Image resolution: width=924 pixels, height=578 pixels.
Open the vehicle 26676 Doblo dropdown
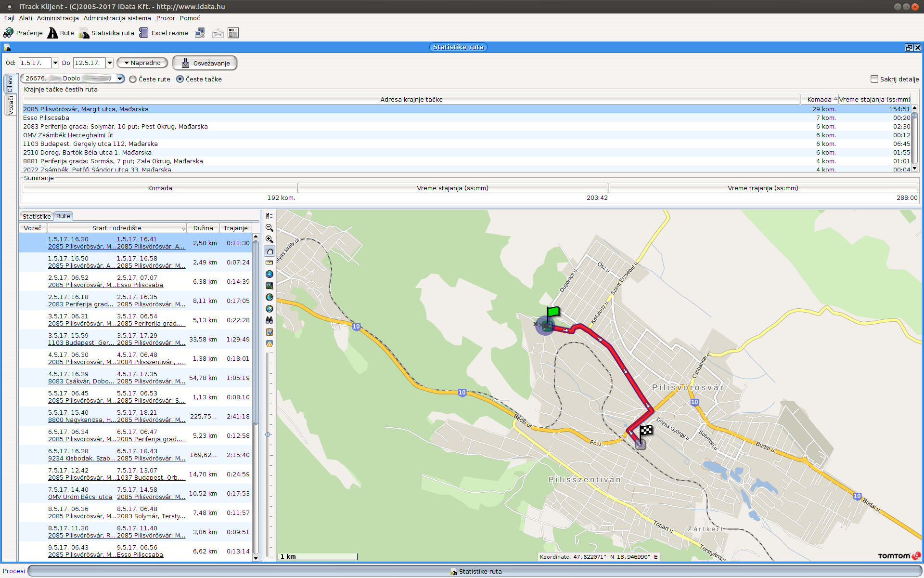[x=120, y=79]
